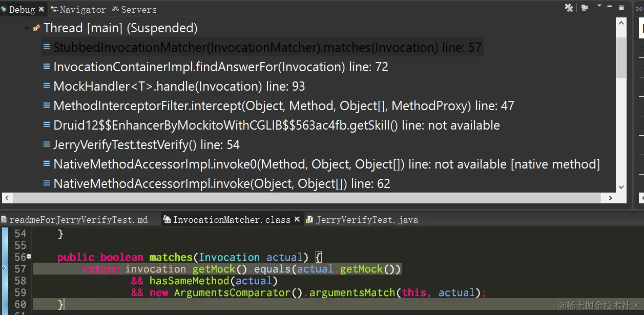
Task: Open the Debug view menu dropdown arrow
Action: tap(599, 7)
